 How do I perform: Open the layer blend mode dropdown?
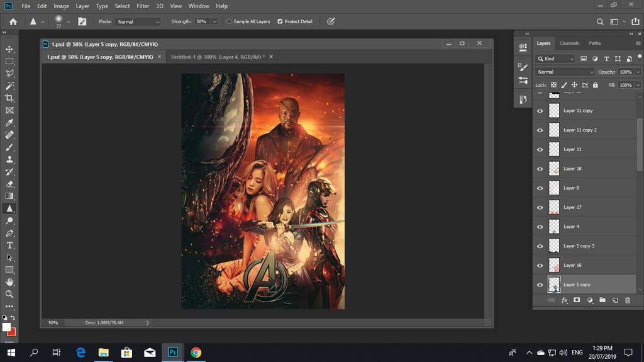tap(564, 72)
